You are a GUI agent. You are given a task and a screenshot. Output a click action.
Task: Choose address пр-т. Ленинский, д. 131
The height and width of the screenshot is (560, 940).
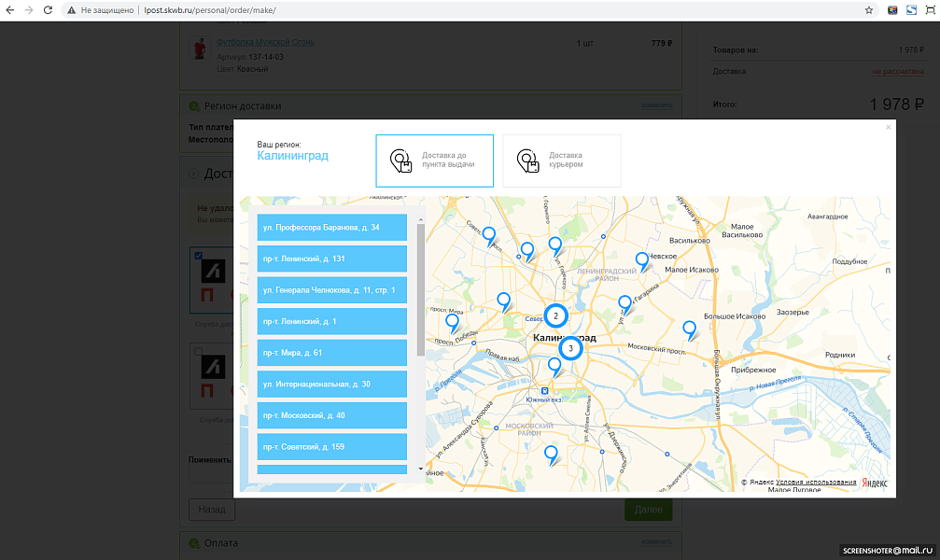click(331, 259)
